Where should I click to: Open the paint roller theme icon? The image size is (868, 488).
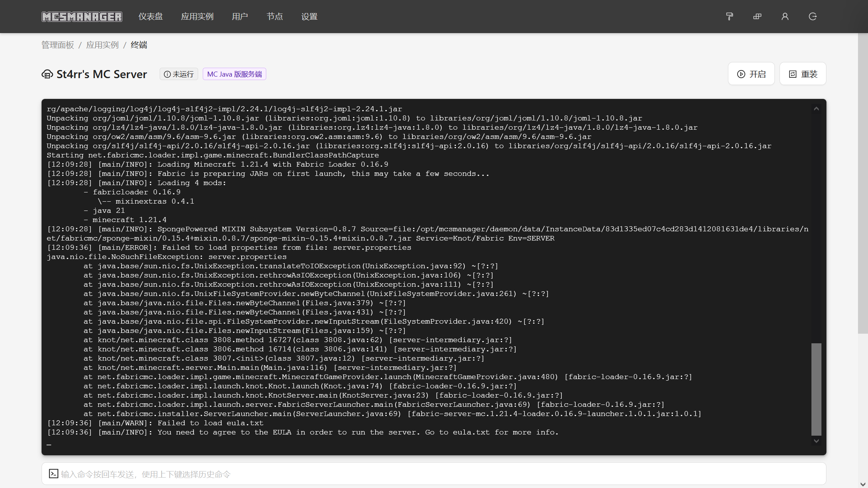click(729, 17)
